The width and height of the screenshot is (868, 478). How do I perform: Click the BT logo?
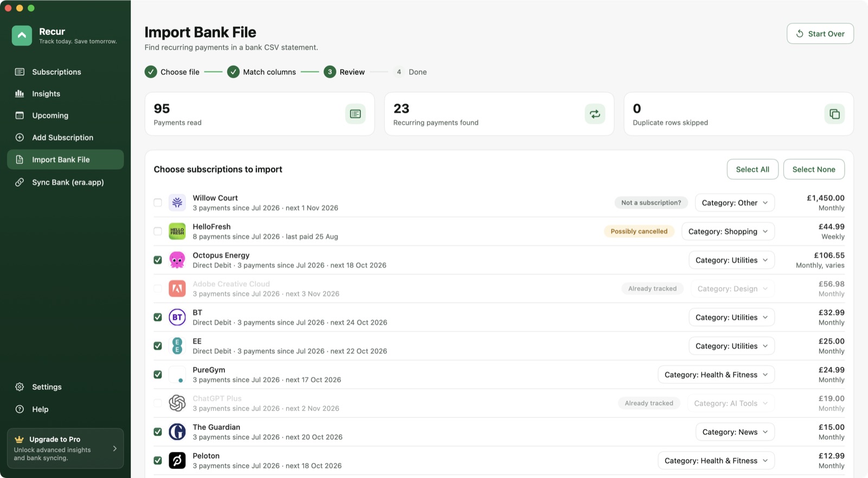pos(177,317)
